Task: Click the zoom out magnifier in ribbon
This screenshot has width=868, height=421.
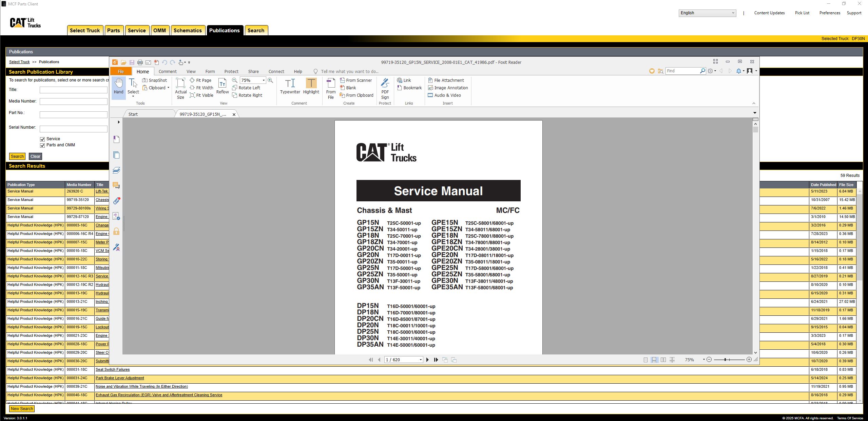Action: click(234, 80)
